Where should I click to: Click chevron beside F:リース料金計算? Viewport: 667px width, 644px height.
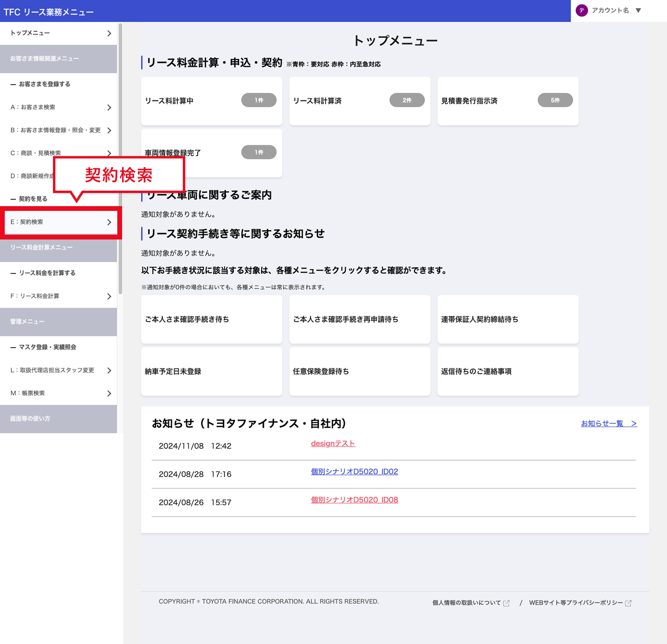(x=109, y=296)
